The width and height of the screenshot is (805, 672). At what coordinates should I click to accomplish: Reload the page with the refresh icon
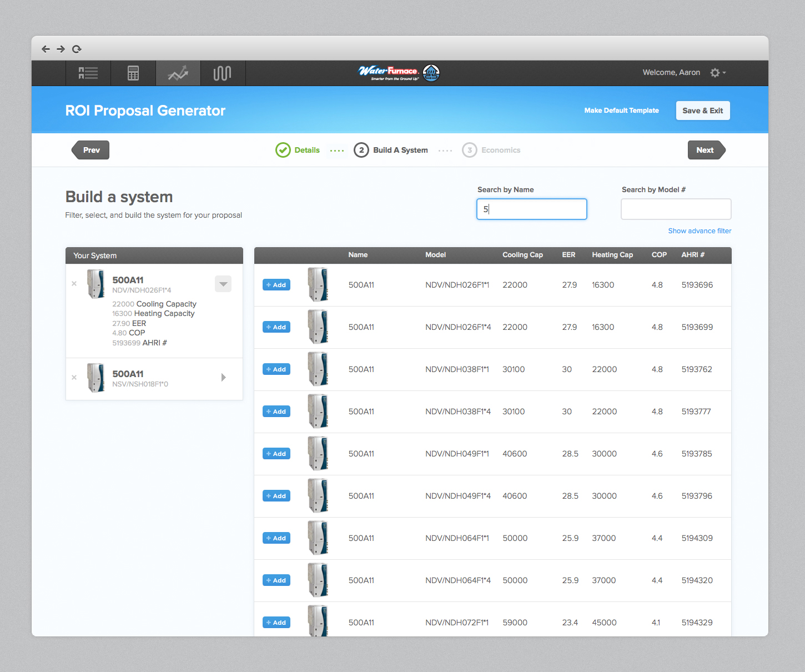point(77,49)
